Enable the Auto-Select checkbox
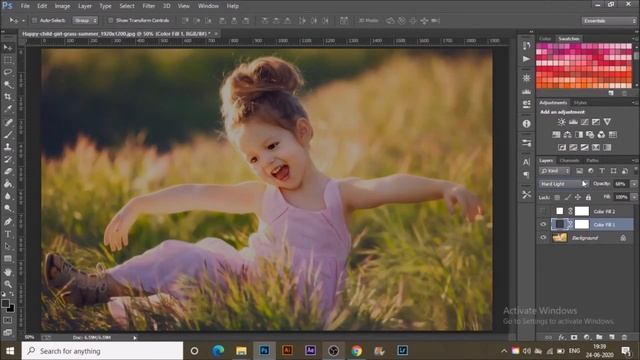Screen dimensions: 640x360 [x=35, y=20]
